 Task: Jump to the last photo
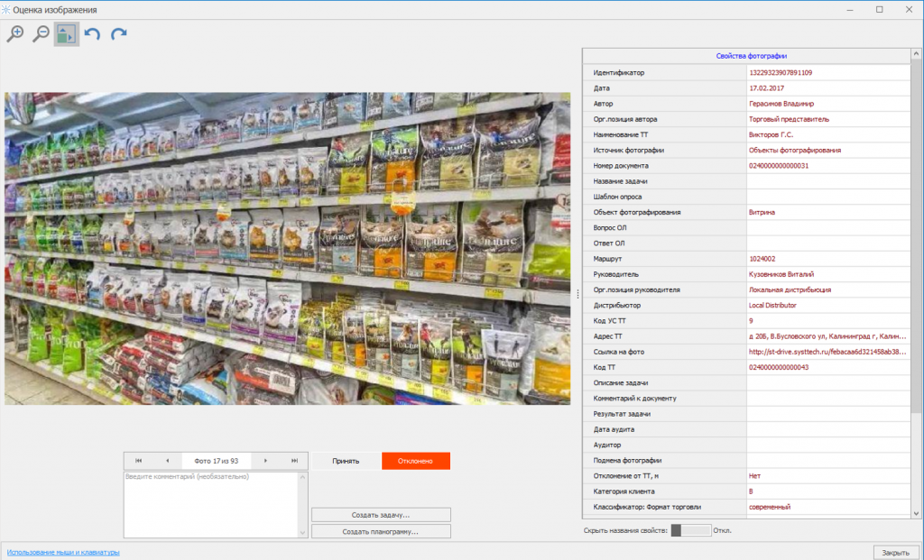coord(294,461)
